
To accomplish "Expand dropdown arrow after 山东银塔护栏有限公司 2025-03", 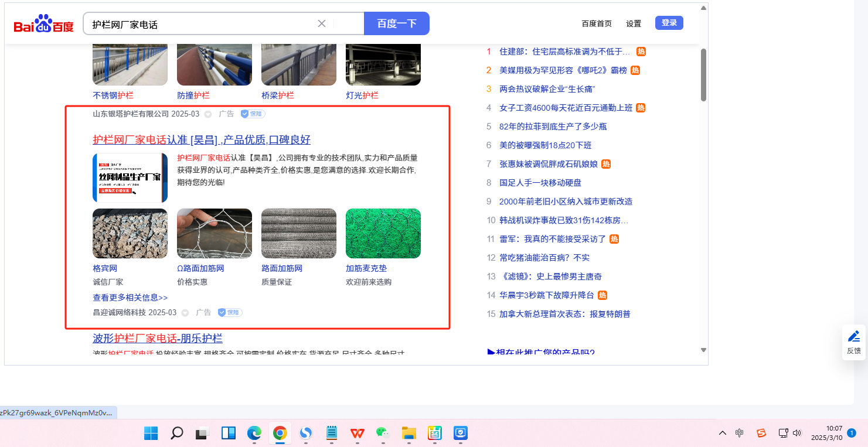I will click(208, 114).
